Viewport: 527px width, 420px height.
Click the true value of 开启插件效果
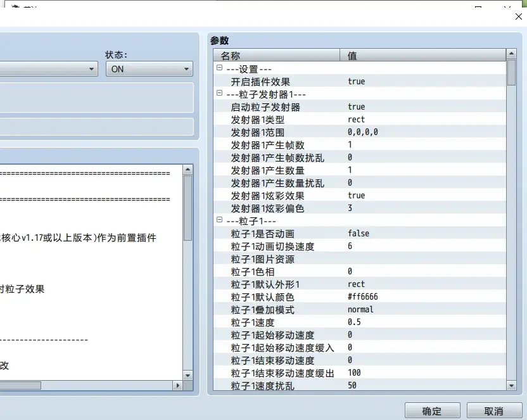click(x=356, y=81)
